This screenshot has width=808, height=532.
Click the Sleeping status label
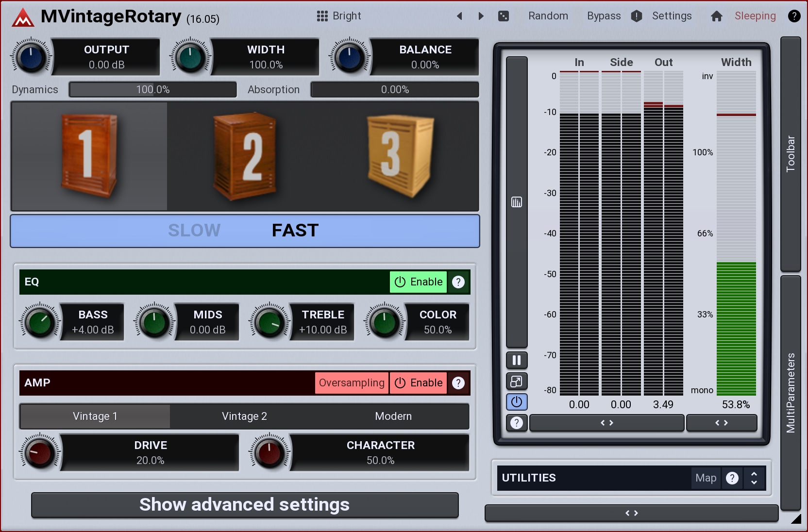[x=755, y=16]
